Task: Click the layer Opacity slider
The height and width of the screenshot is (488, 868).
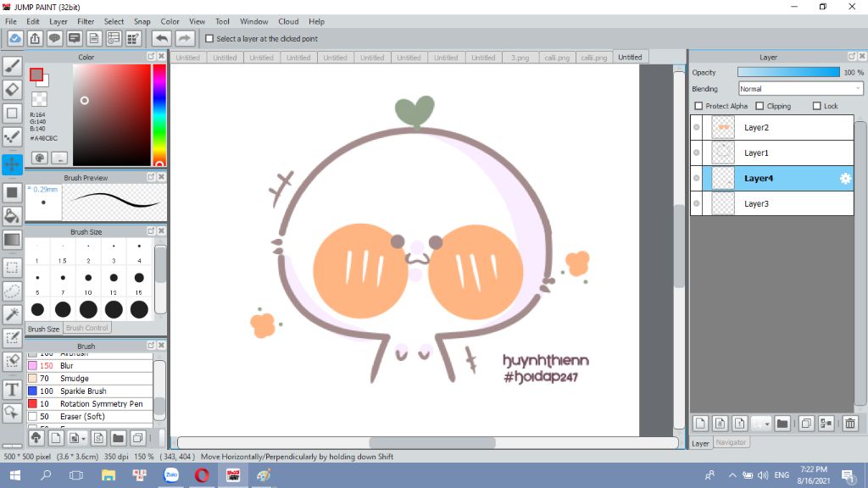Action: coord(788,73)
